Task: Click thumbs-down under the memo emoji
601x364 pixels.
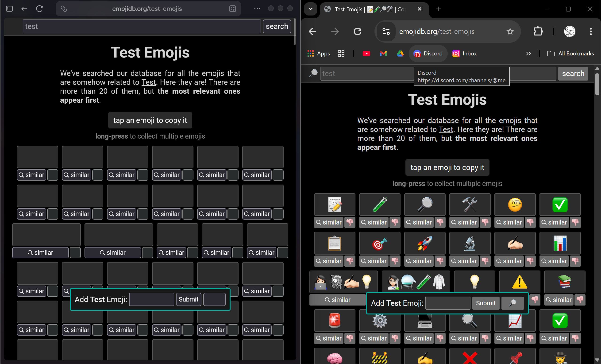Action: [x=350, y=222]
